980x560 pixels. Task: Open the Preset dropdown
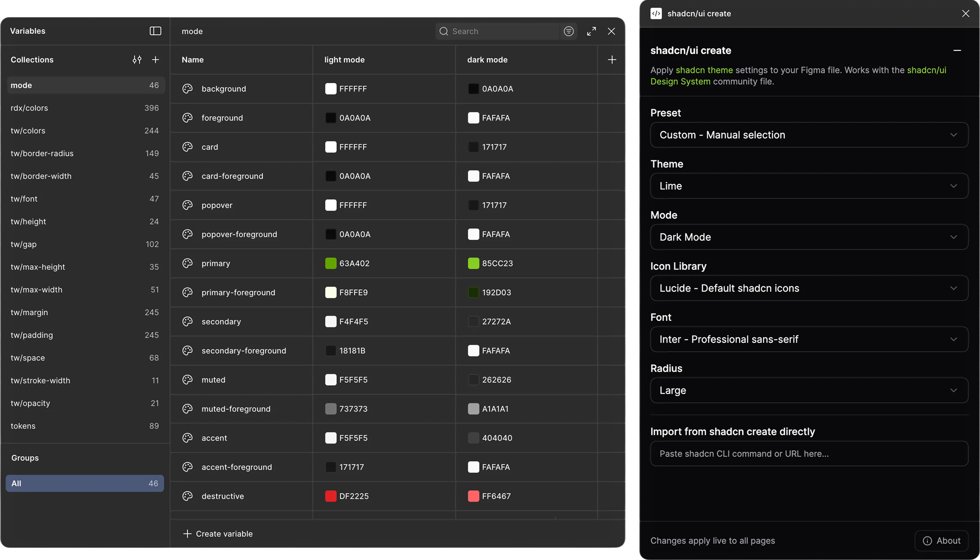pyautogui.click(x=809, y=135)
